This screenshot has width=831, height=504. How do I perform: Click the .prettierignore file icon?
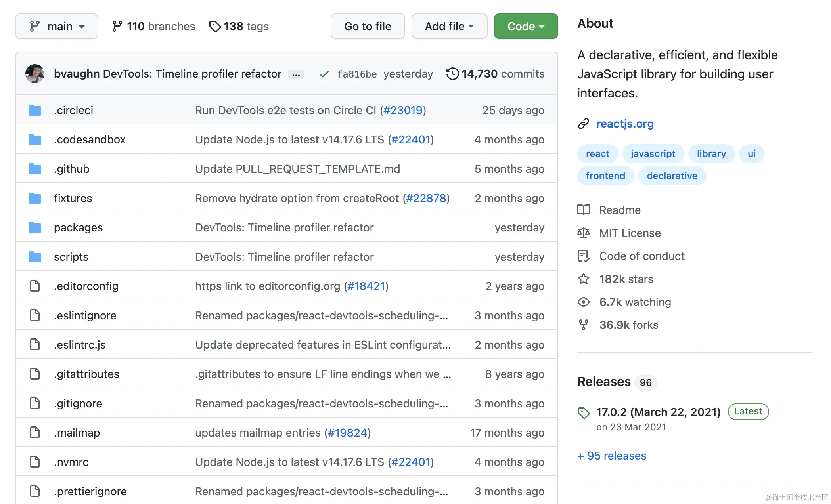(35, 491)
